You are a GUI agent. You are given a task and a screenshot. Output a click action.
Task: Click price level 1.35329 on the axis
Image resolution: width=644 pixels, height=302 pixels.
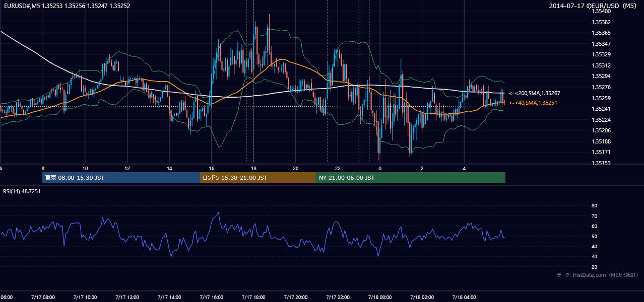[x=602, y=54]
